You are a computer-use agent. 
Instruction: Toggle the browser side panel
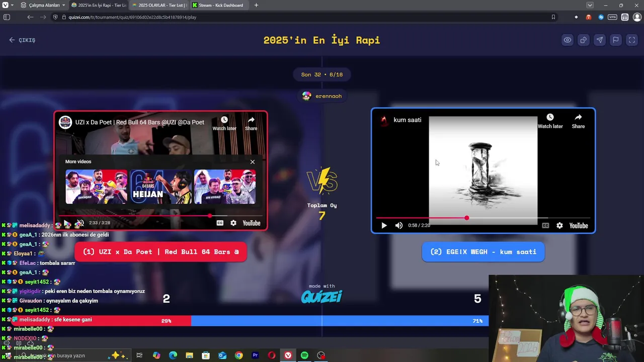(x=7, y=17)
